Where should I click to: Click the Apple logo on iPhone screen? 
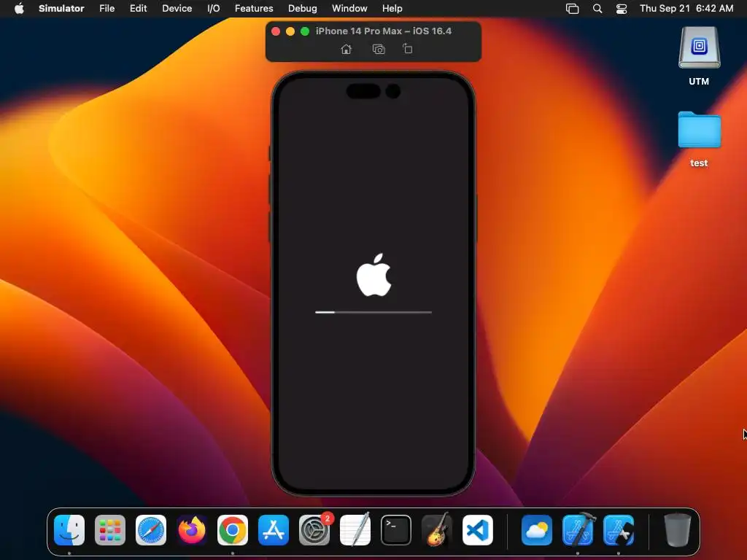(374, 275)
